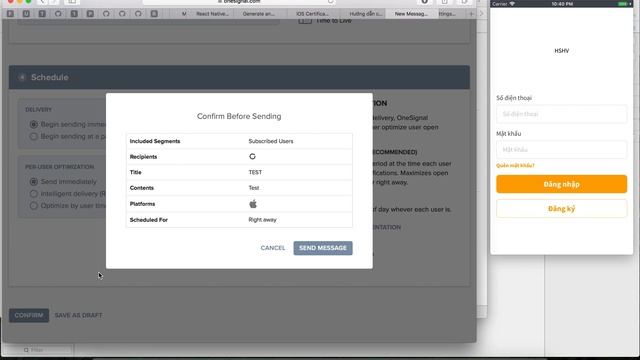
Task: Click the Right away value
Action: coord(262,220)
